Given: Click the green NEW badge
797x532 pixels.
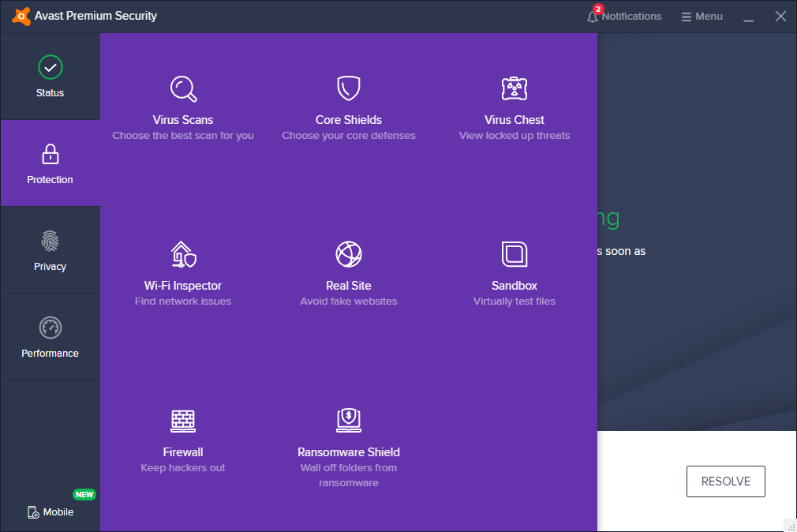Looking at the screenshot, I should click(84, 494).
